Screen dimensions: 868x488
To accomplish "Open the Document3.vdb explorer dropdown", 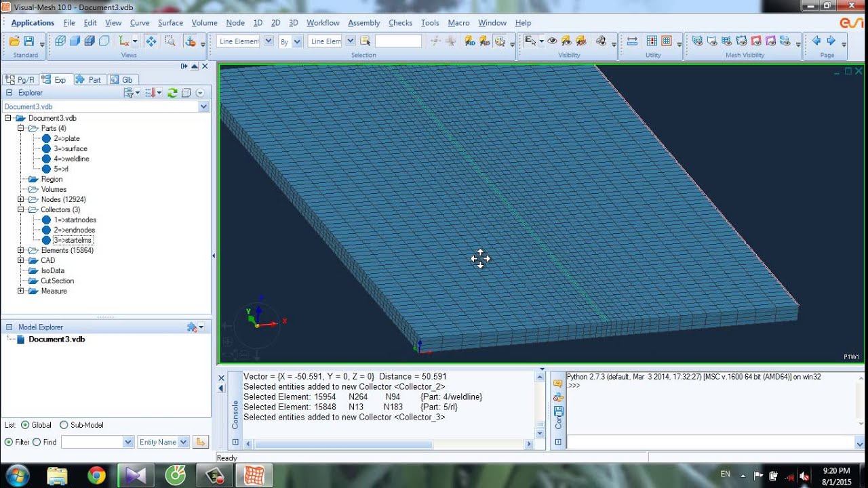I will pos(203,106).
